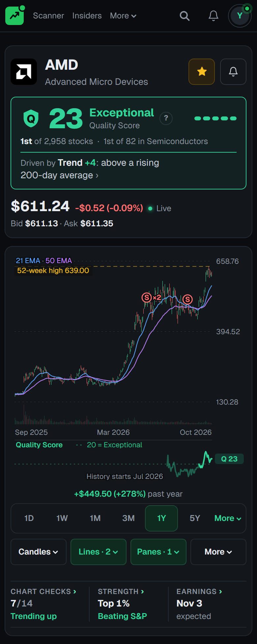Viewport: 257px width, 644px height.
Task: Click the AMD company logo
Action: [24, 72]
